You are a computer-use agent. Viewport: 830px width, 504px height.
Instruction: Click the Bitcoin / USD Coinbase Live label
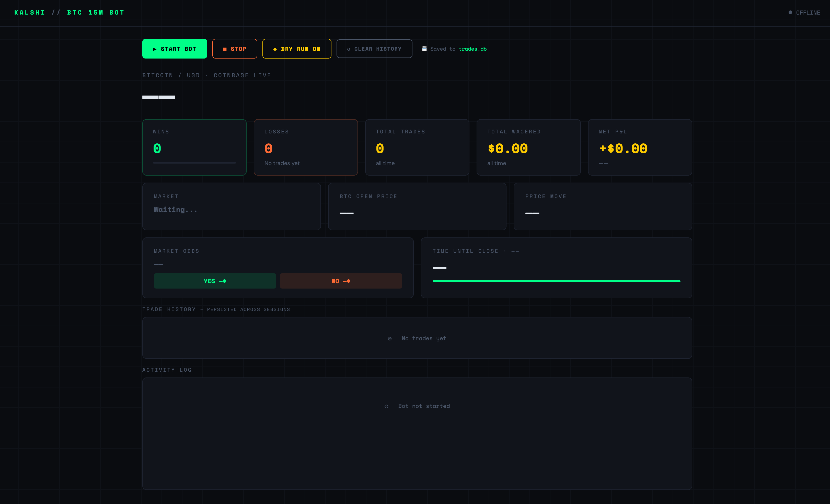(x=206, y=75)
